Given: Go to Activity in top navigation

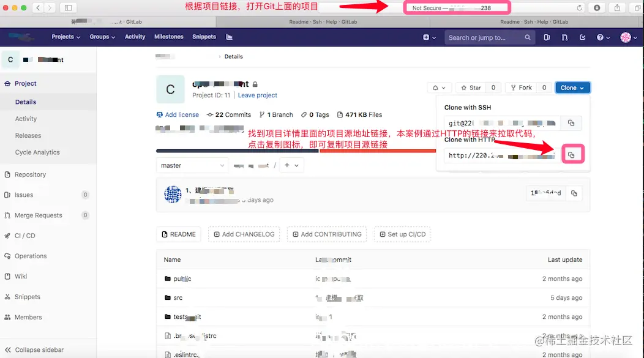Looking at the screenshot, I should pos(135,37).
